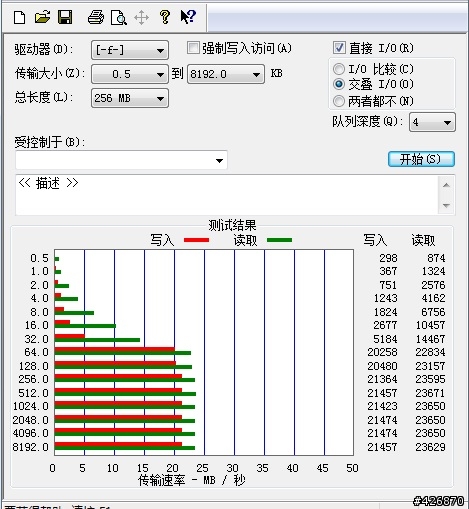Click the New file toolbar icon

(x=19, y=17)
